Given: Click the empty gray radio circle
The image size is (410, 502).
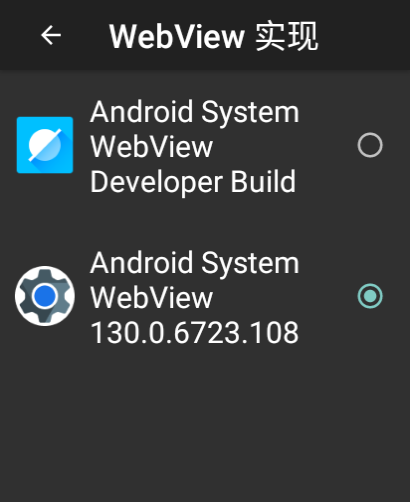Looking at the screenshot, I should tap(370, 145).
